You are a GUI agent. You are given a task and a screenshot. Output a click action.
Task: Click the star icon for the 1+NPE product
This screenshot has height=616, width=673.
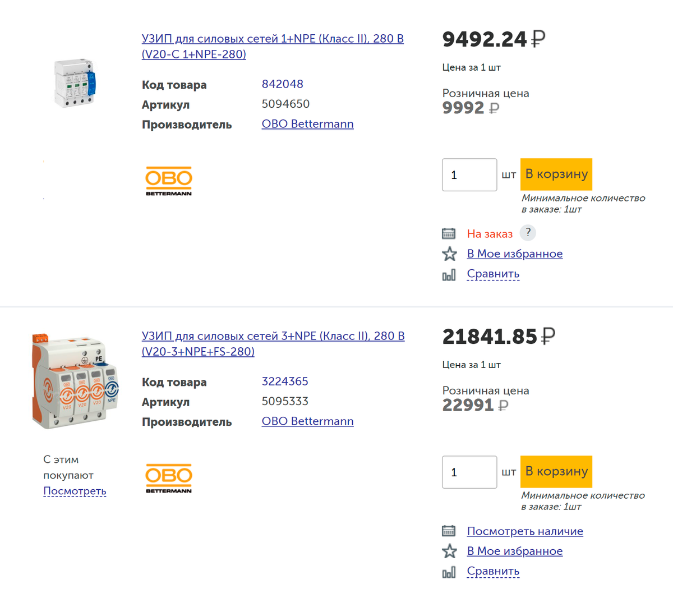[x=449, y=254]
